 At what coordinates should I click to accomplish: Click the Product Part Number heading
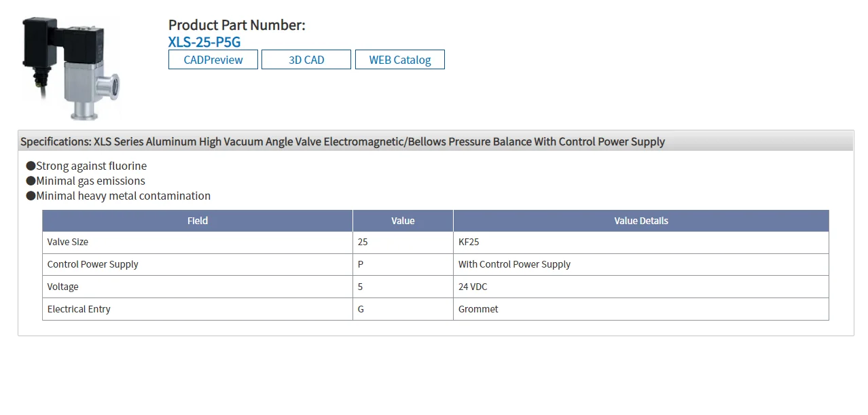point(237,25)
